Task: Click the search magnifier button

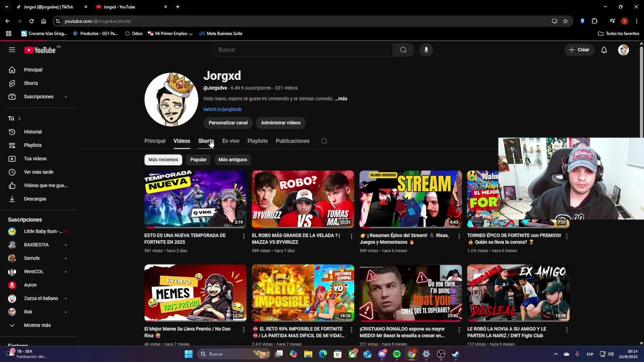Action: pyautogui.click(x=404, y=50)
